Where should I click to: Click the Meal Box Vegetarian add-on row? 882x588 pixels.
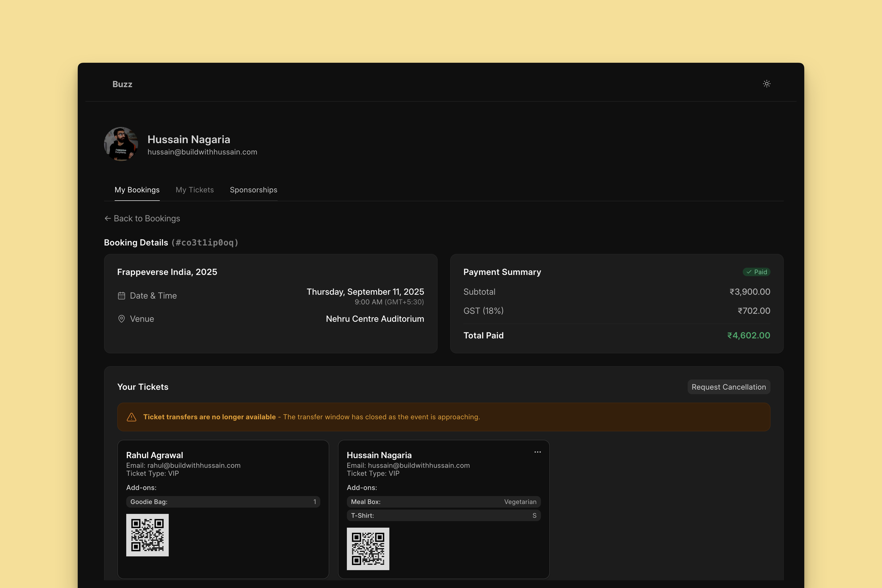click(x=444, y=502)
